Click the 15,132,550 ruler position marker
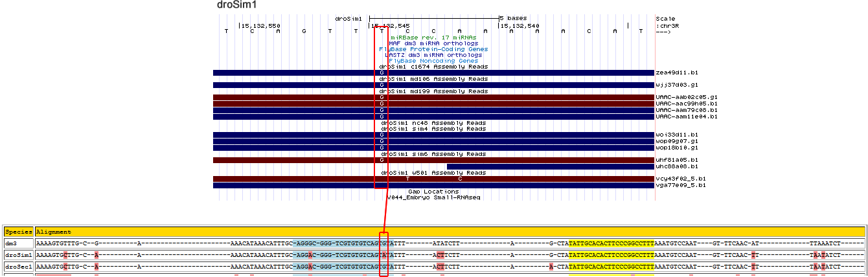This screenshot has height=277, width=868. [x=260, y=26]
